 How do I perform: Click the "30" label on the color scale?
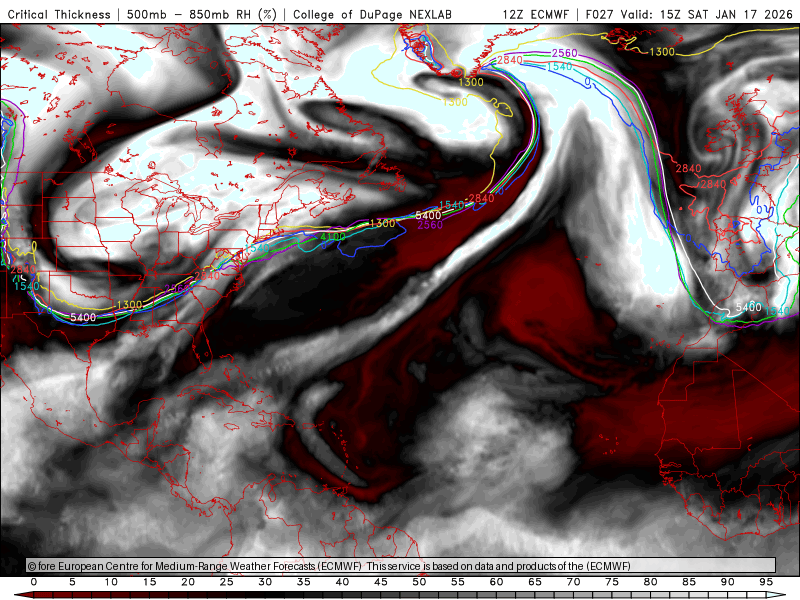(265, 582)
